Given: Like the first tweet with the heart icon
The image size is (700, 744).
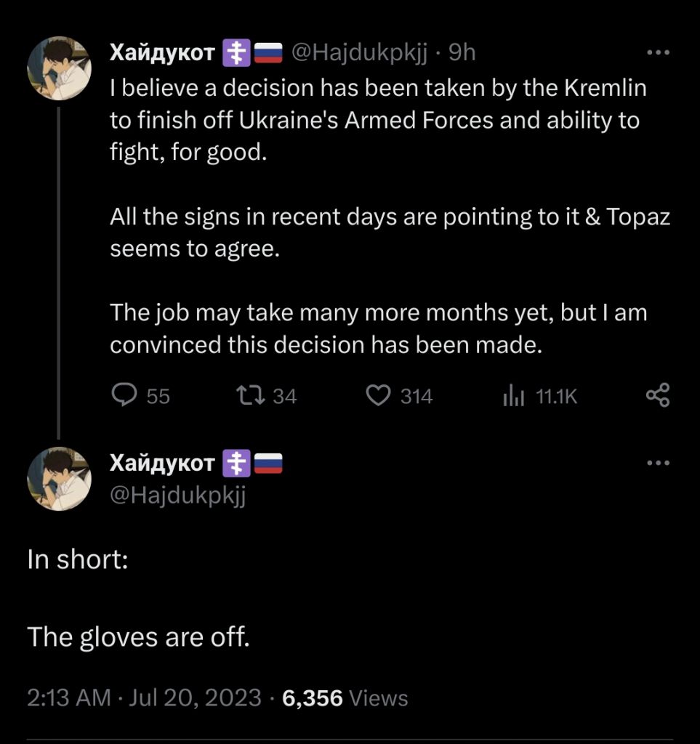Looking at the screenshot, I should 378,395.
